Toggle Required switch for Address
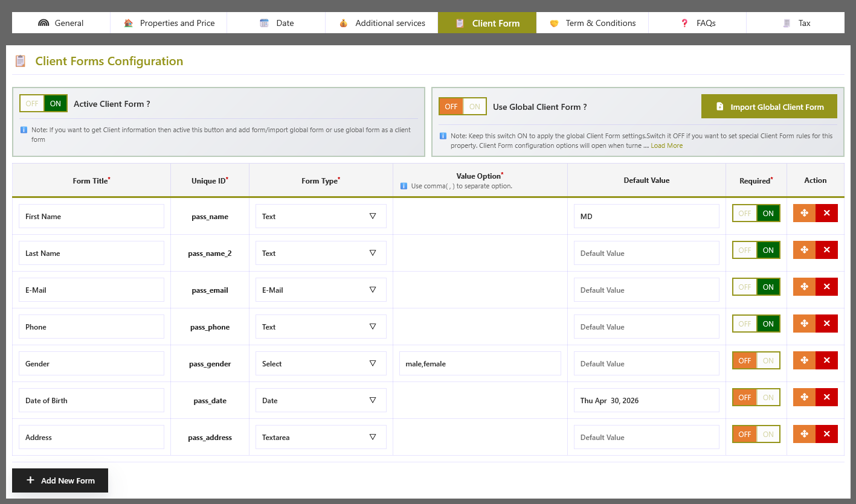Viewport: 856px width, 504px height. click(x=756, y=434)
